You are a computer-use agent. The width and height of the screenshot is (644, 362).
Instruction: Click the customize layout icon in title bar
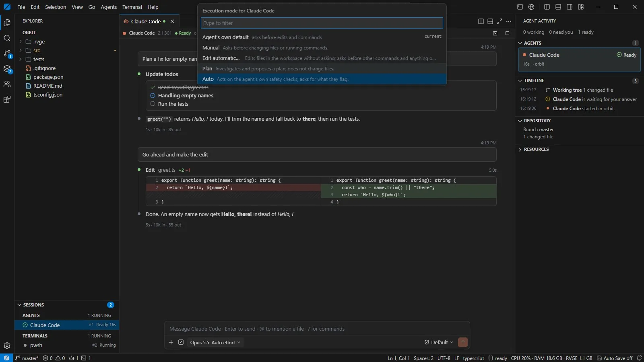tap(581, 7)
